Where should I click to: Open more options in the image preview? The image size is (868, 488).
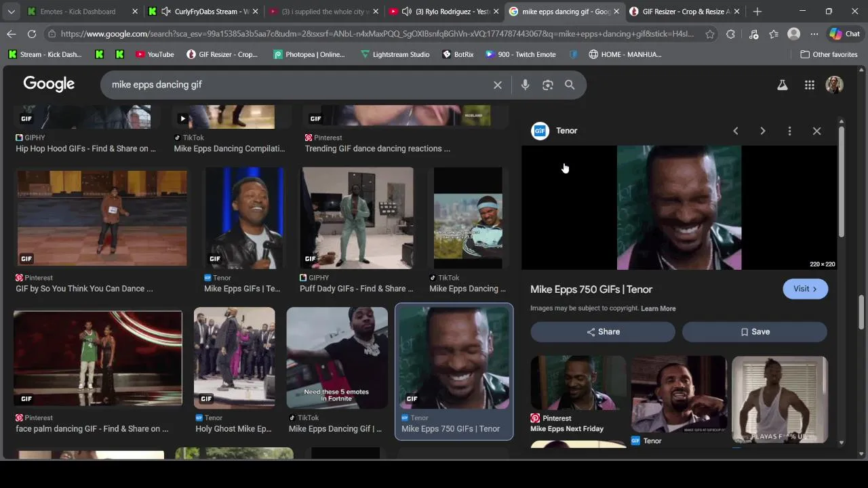789,131
